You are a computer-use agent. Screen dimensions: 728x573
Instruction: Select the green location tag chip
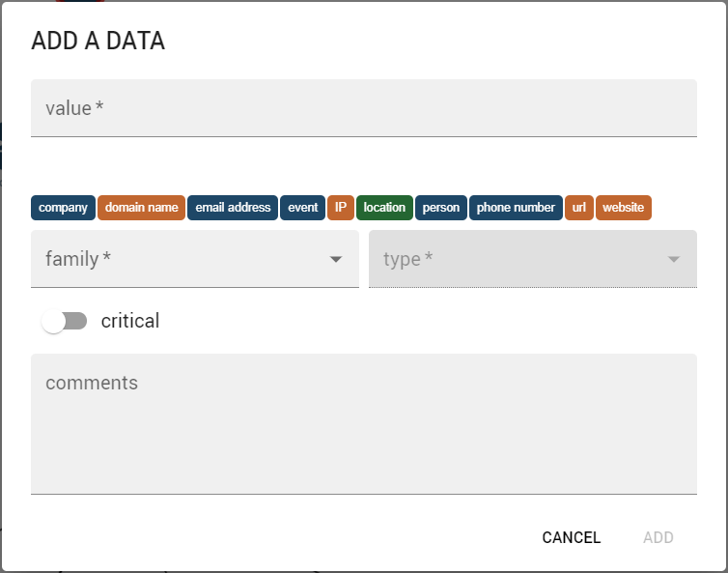384,208
